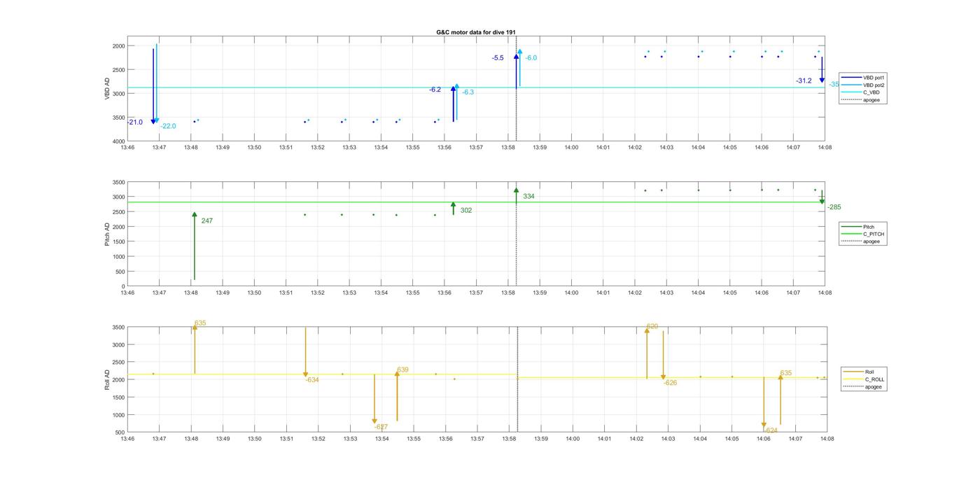
Task: Click the '-285' pitch data label
Action: (x=834, y=207)
